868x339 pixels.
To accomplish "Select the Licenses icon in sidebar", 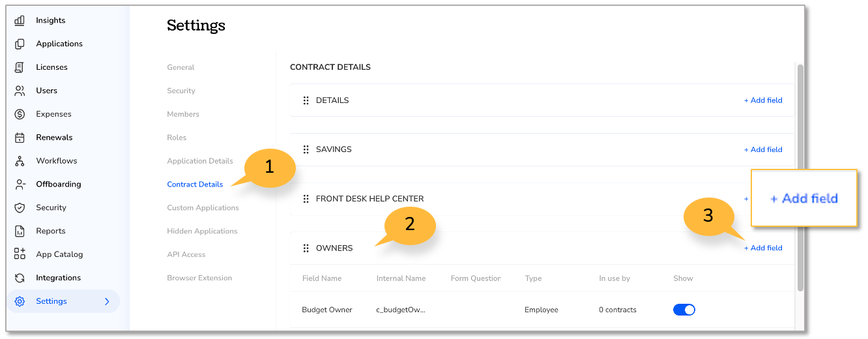I will [x=20, y=67].
